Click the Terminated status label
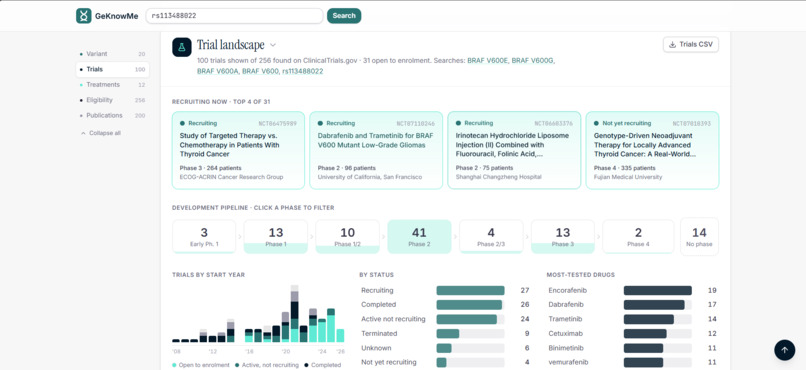The height and width of the screenshot is (370, 806). point(379,334)
